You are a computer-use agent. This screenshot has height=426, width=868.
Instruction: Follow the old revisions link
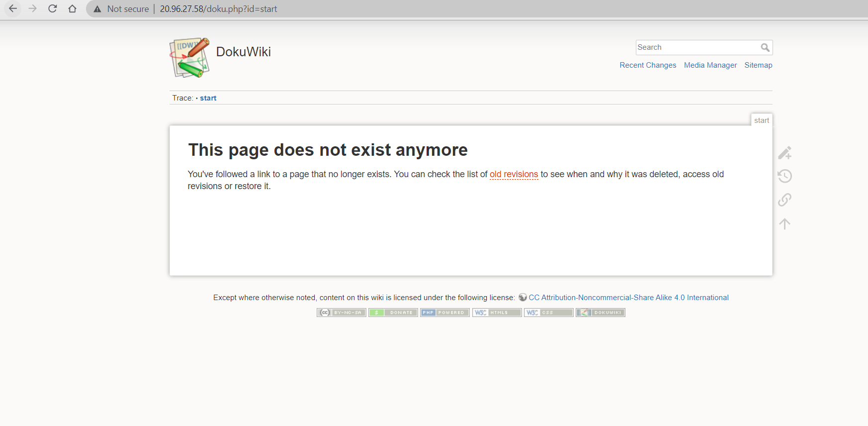tap(514, 174)
